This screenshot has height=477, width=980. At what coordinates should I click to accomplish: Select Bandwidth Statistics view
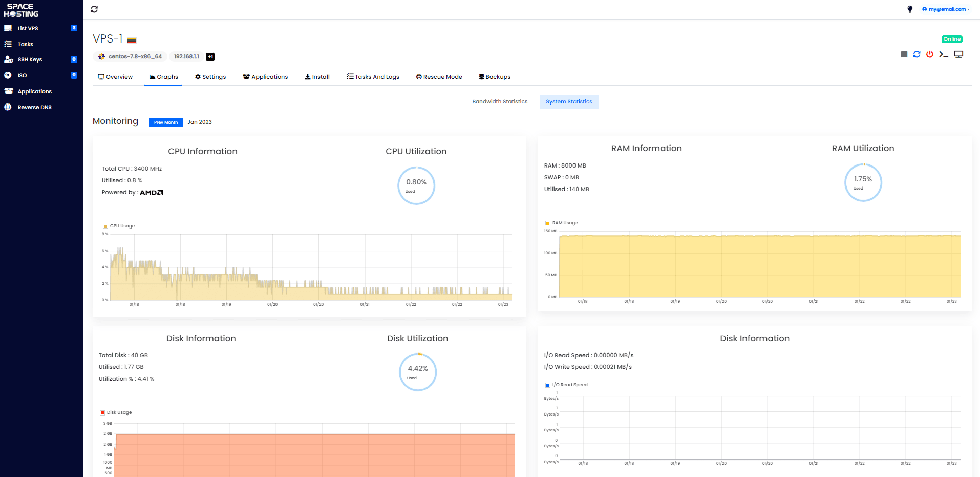click(500, 102)
